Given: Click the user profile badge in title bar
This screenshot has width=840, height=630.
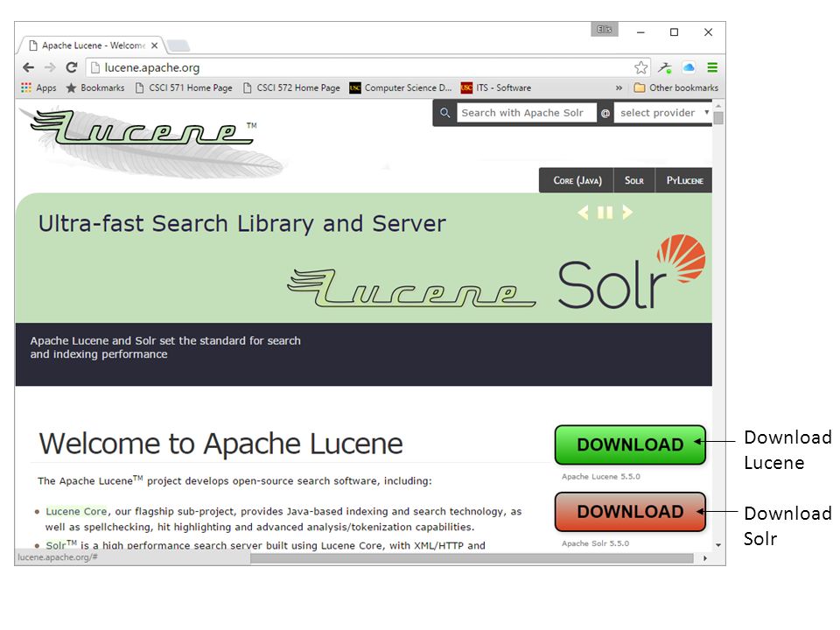Looking at the screenshot, I should click(x=605, y=30).
